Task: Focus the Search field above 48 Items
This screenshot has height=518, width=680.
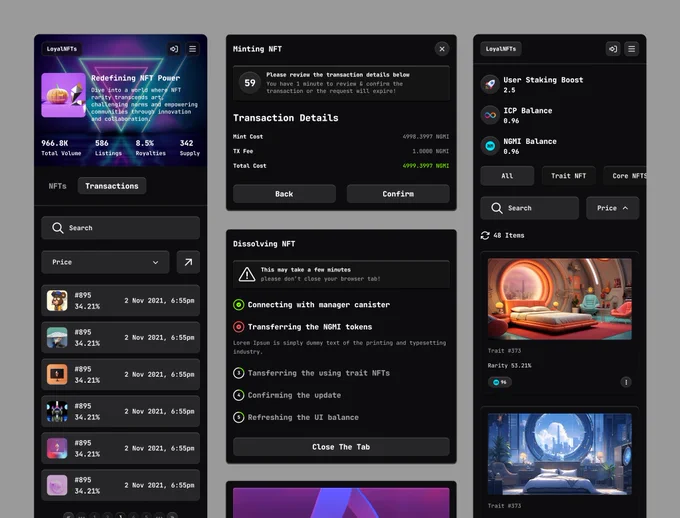Action: [x=530, y=208]
